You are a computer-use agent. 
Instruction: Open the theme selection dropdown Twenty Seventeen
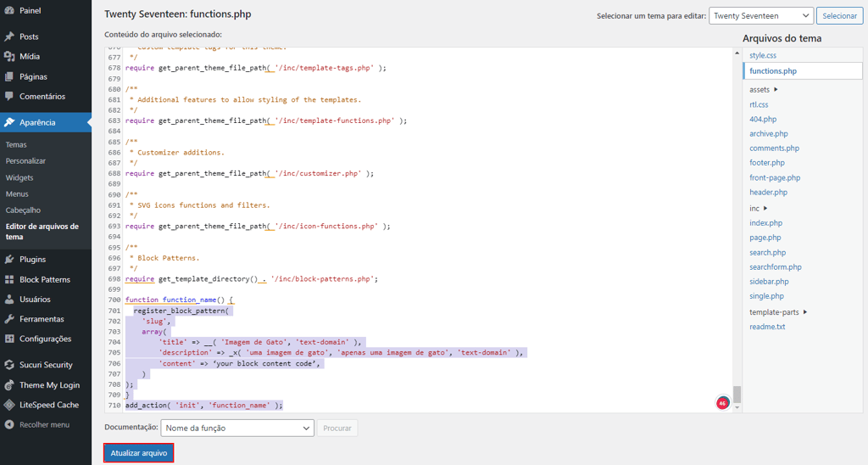click(760, 15)
